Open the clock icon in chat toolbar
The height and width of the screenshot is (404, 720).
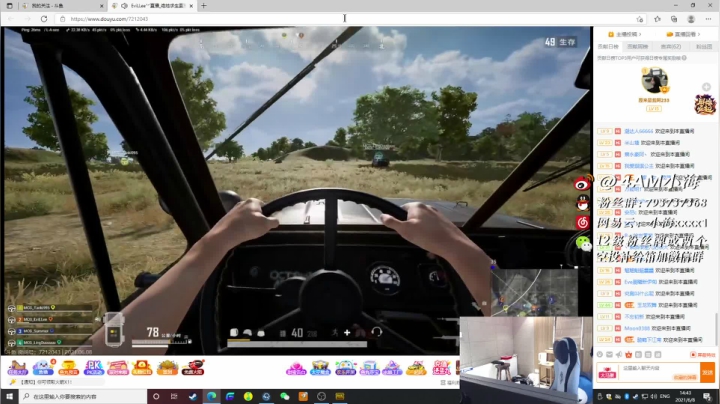tap(600, 354)
